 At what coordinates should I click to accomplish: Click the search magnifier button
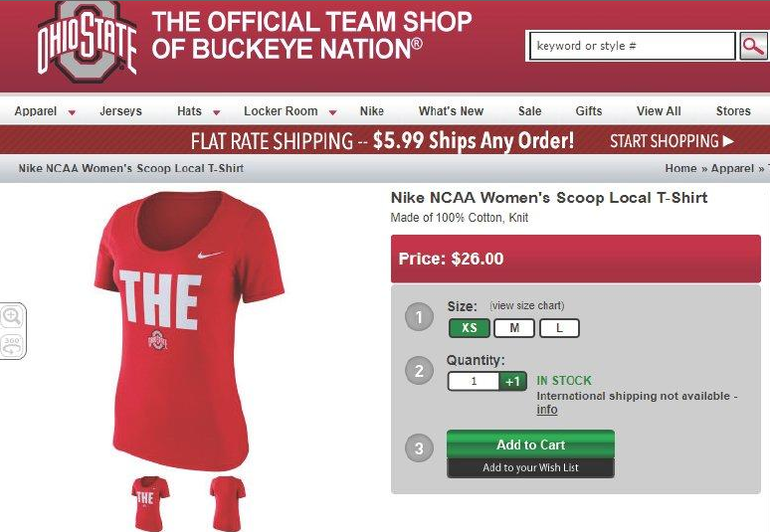tap(753, 46)
